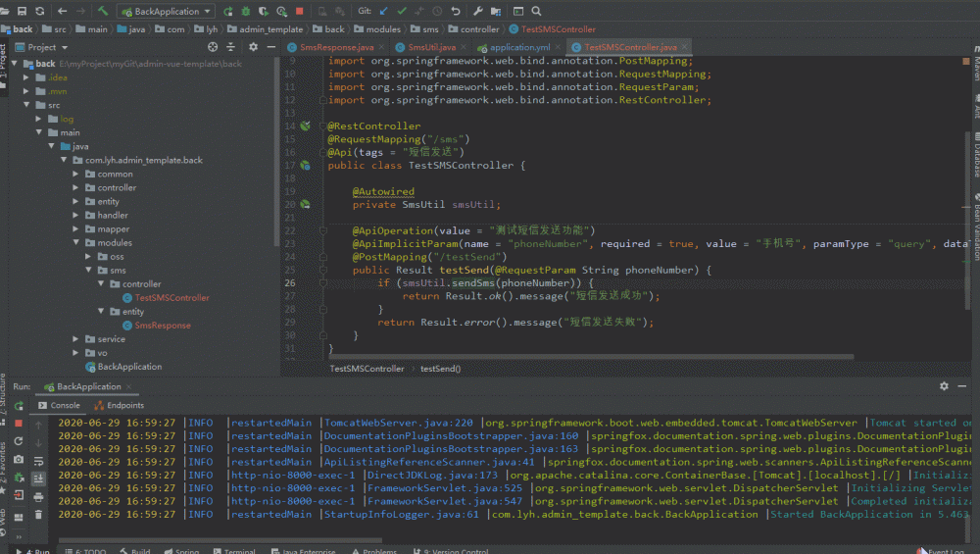Clear console with trash icon
Image resolution: width=980 pixels, height=554 pixels.
(39, 515)
